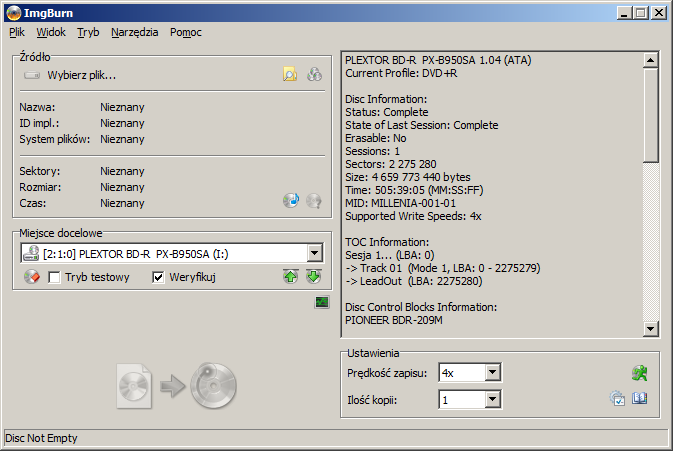Viewport: 673px width, 451px height.
Task: Click the Wybierz plik... text
Action: (x=82, y=76)
